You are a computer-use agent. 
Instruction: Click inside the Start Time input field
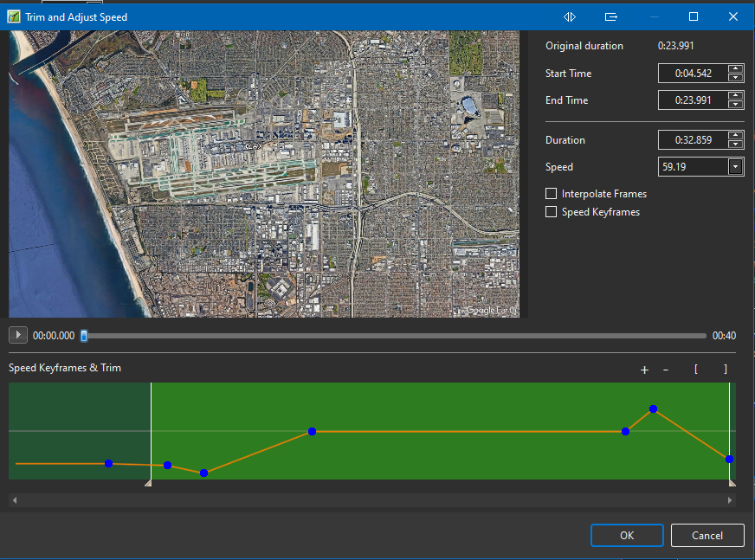click(693, 74)
